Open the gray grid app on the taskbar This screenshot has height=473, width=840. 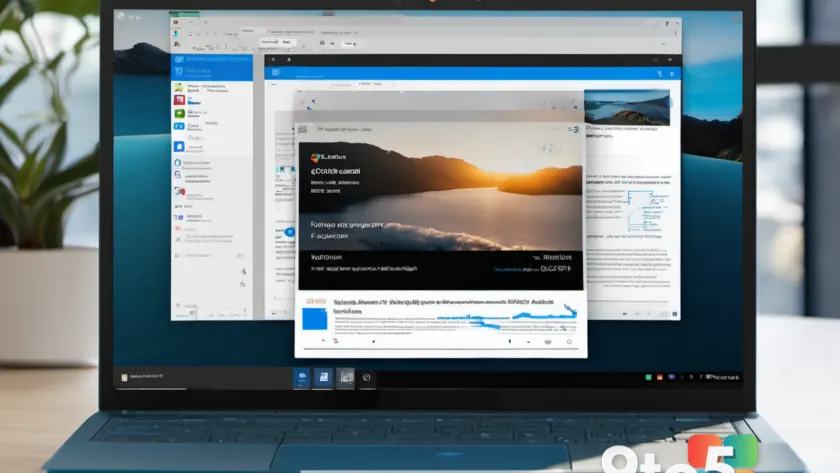point(346,378)
